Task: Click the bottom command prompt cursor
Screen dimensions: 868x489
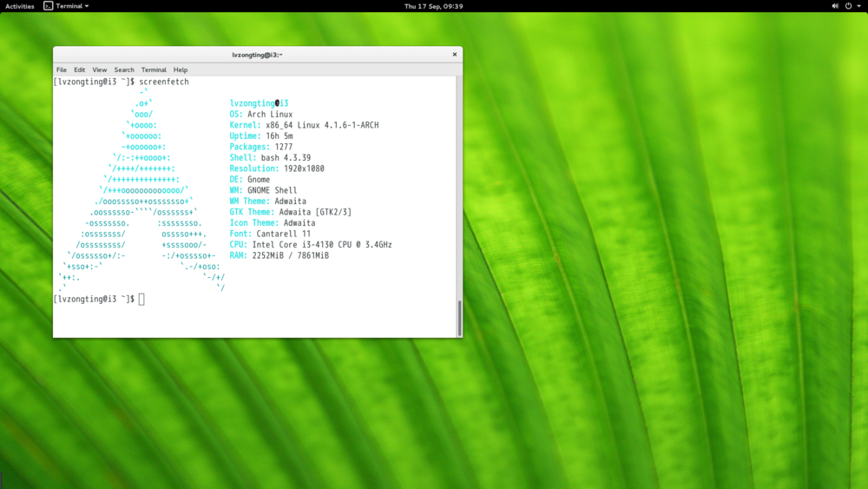Action: click(x=141, y=299)
